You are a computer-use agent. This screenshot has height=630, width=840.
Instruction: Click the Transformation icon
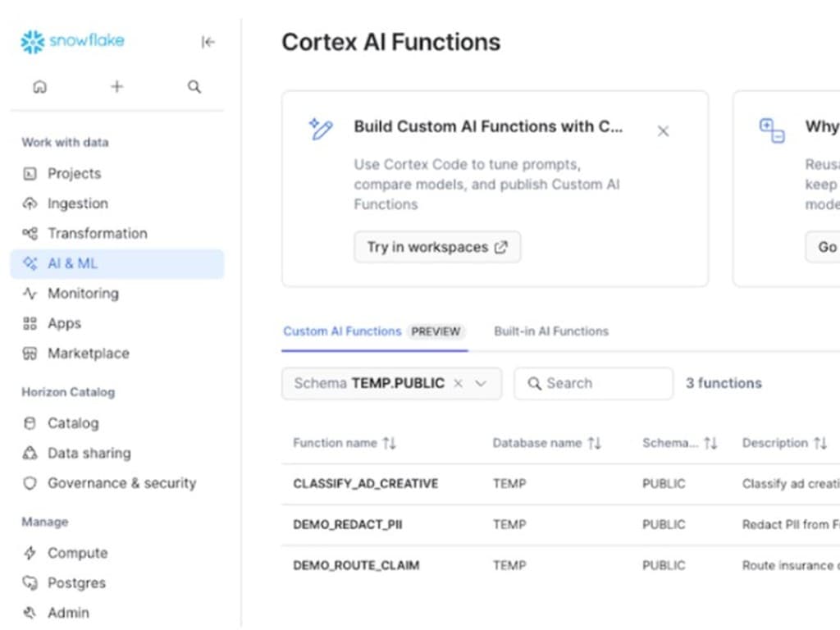[30, 234]
